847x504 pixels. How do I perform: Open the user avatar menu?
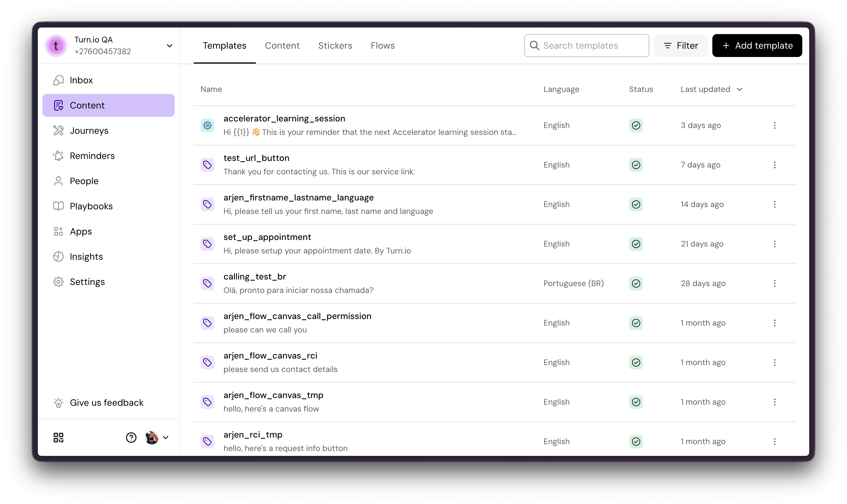pos(157,438)
